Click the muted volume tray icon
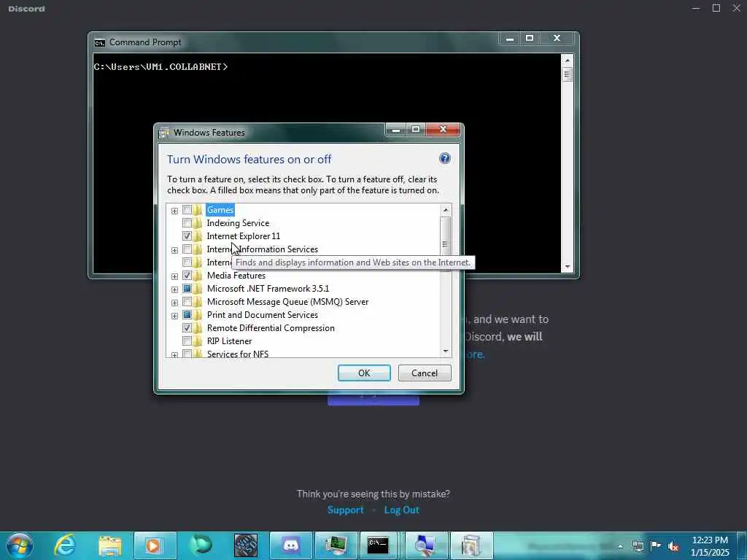The image size is (747, 560). pos(673,546)
